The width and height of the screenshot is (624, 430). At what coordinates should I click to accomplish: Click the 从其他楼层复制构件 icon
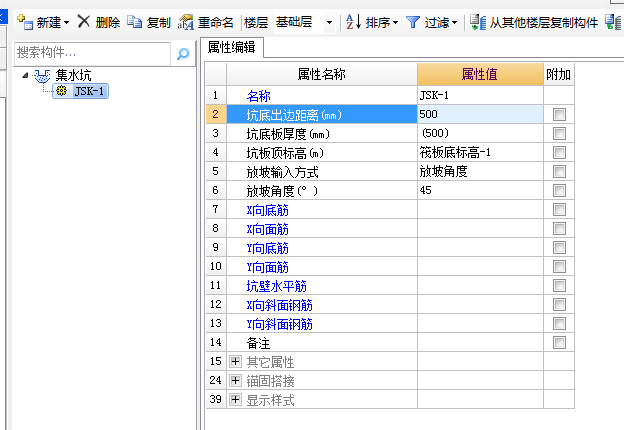point(478,22)
